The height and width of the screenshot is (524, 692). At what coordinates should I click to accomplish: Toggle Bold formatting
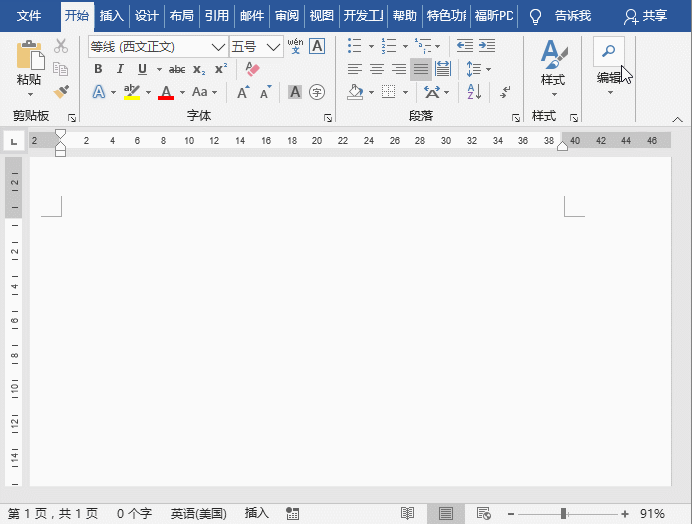click(98, 69)
